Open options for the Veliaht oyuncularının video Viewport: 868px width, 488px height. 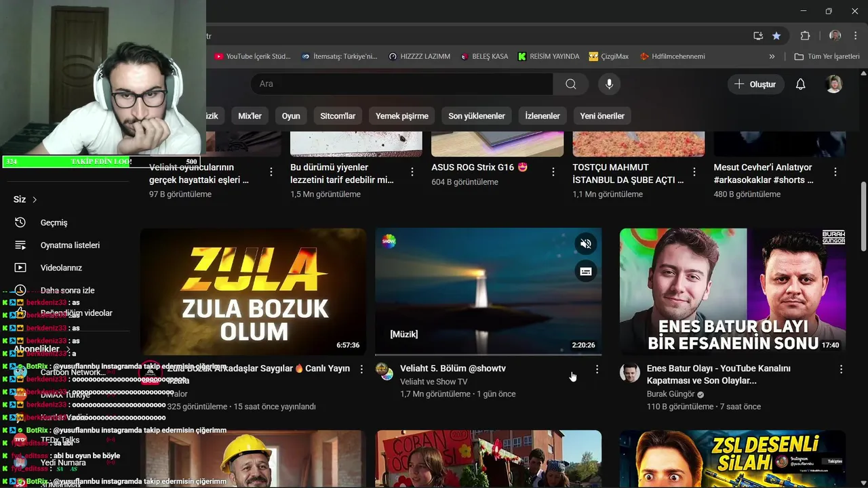coord(271,172)
